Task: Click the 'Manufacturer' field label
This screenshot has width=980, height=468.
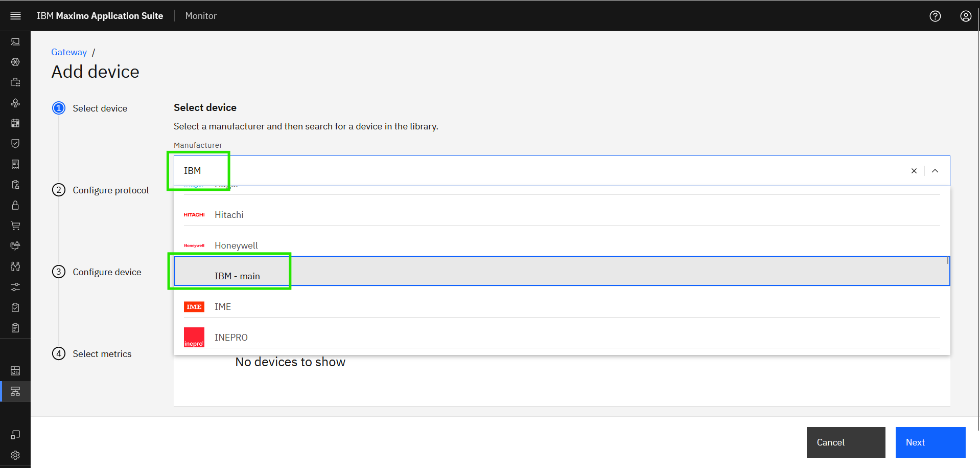Action: tap(198, 145)
